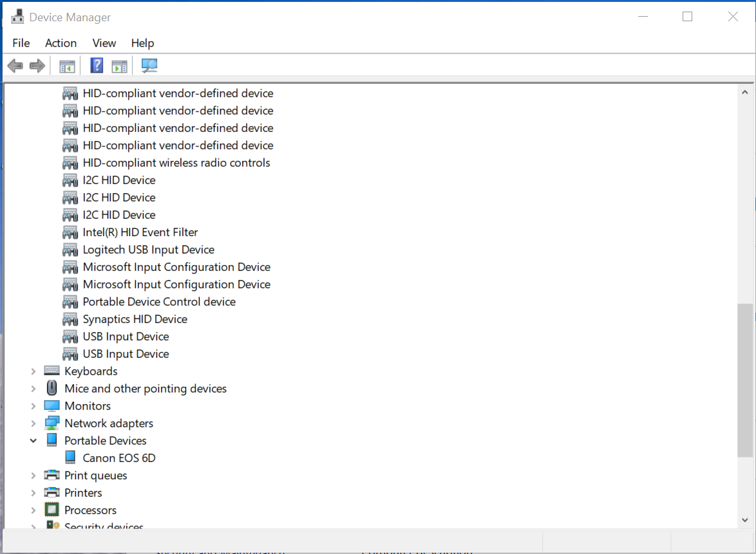Select Intel(R) HID Event Filter
756x554 pixels.
tap(140, 232)
